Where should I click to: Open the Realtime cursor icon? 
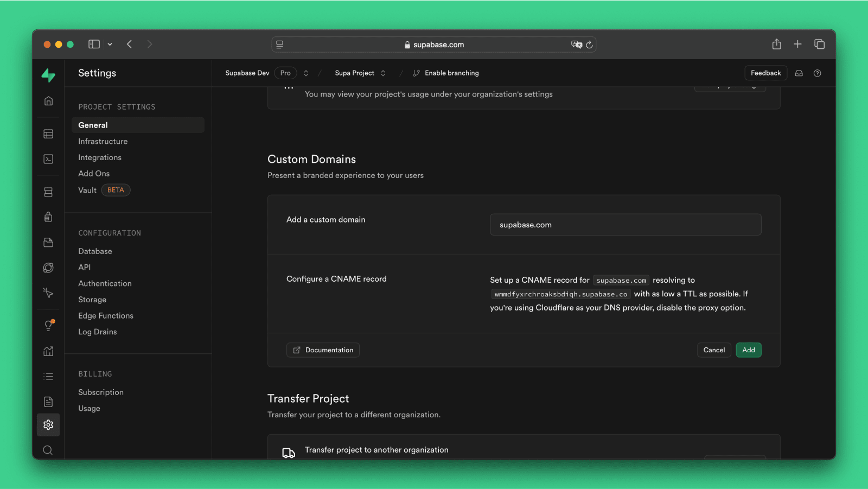click(48, 293)
